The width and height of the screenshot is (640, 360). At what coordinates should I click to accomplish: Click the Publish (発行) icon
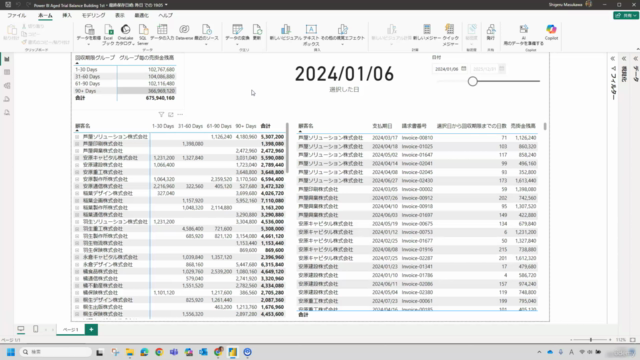(x=491, y=29)
